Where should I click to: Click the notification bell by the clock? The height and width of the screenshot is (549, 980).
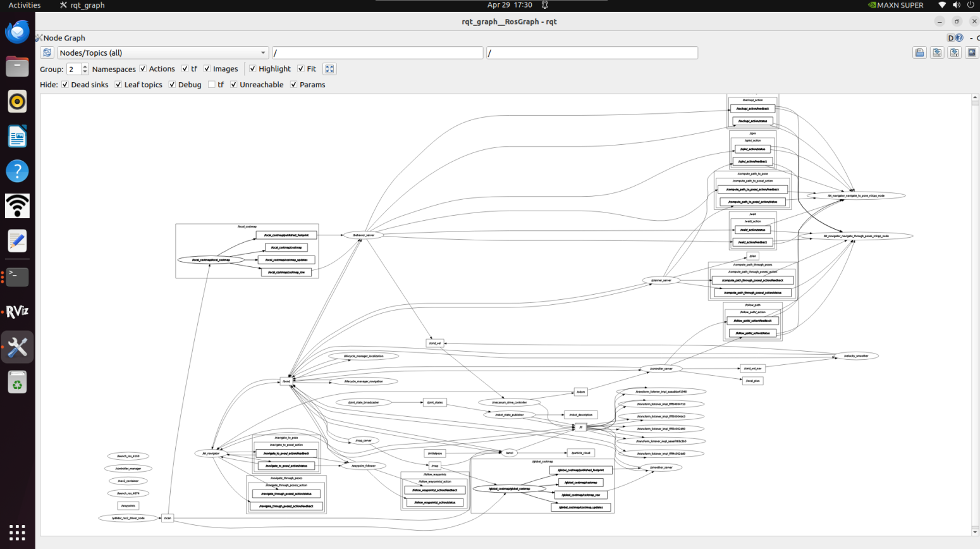point(544,5)
